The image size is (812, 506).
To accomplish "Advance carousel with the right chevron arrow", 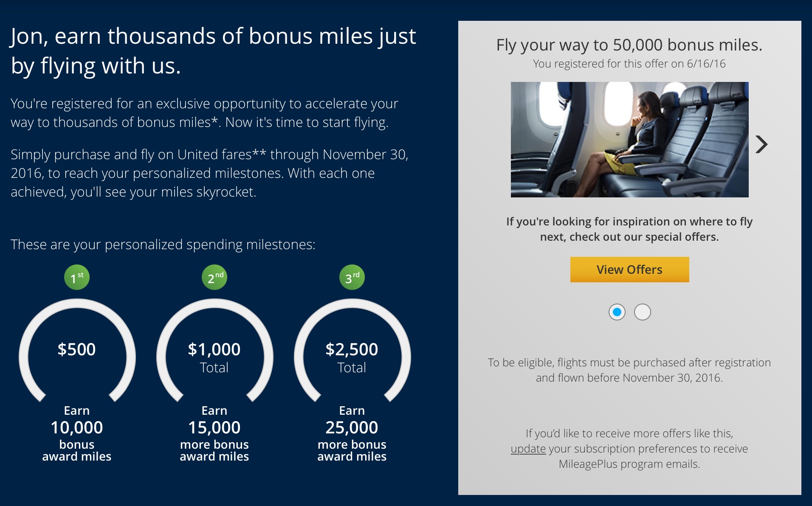I will [x=761, y=144].
